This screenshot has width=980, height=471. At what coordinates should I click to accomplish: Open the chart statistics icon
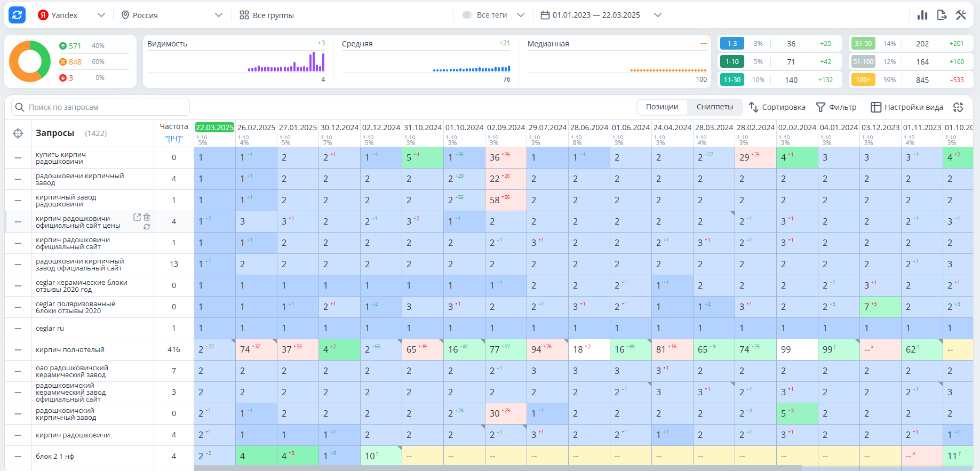click(922, 15)
